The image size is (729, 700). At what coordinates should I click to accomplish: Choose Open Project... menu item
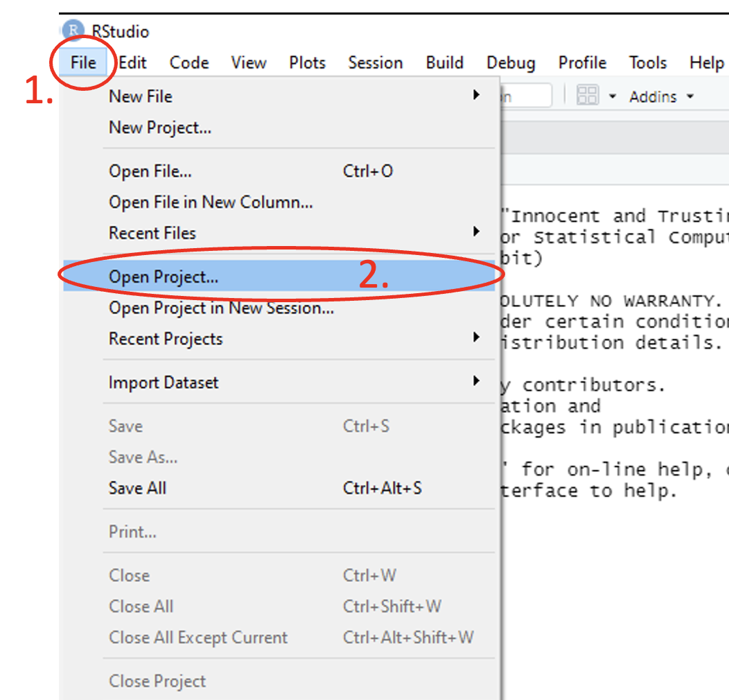(x=279, y=277)
